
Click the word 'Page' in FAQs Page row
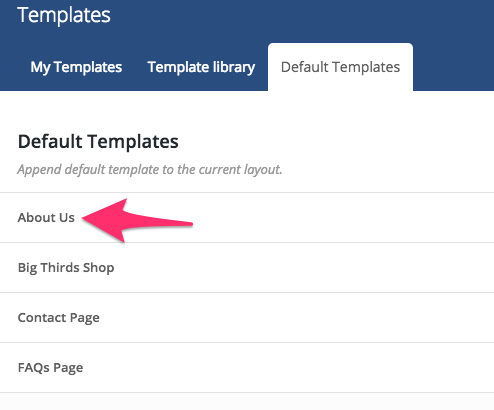click(68, 369)
